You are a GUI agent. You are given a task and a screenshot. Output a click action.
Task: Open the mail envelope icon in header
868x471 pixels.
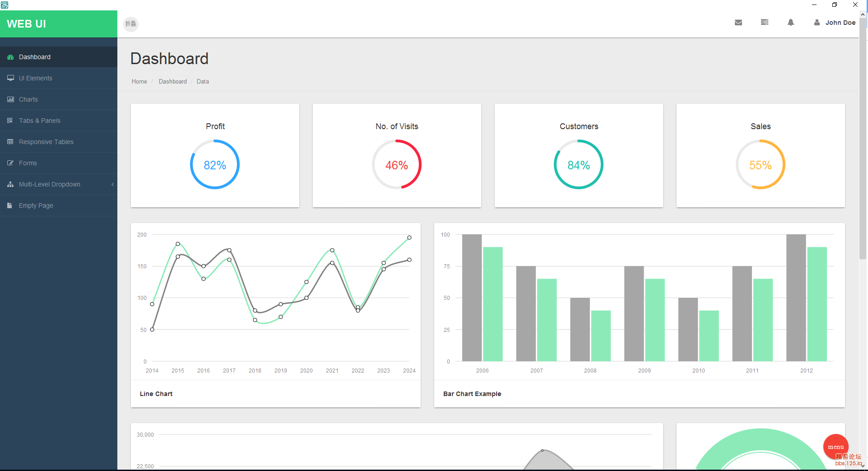click(x=738, y=23)
